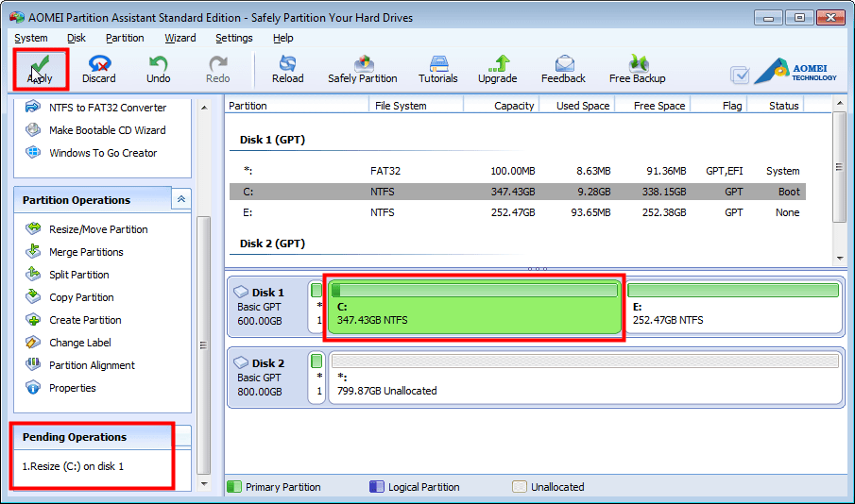
Task: Select the E: NTFS partition row
Action: point(518,212)
